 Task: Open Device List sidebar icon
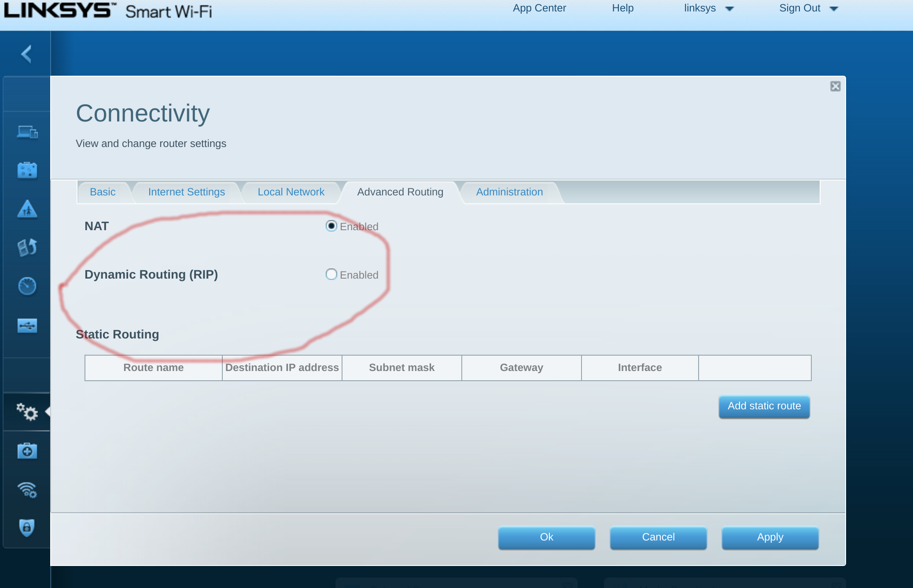pyautogui.click(x=27, y=132)
